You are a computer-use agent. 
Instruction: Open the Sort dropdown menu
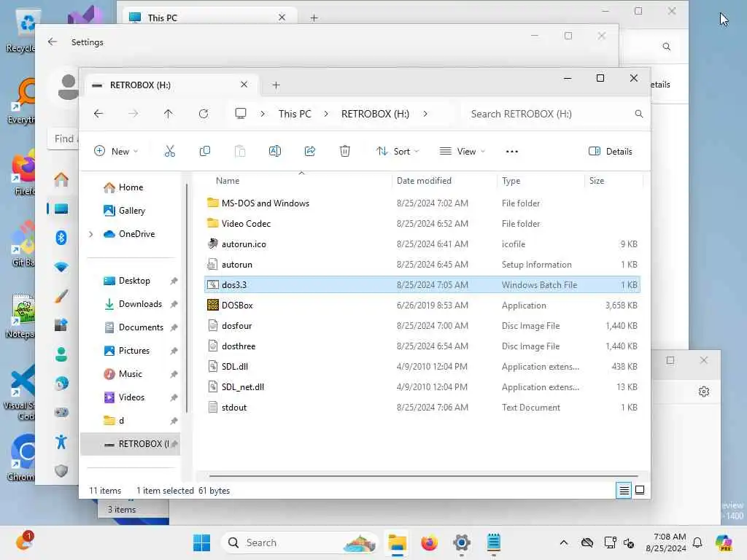pyautogui.click(x=398, y=152)
